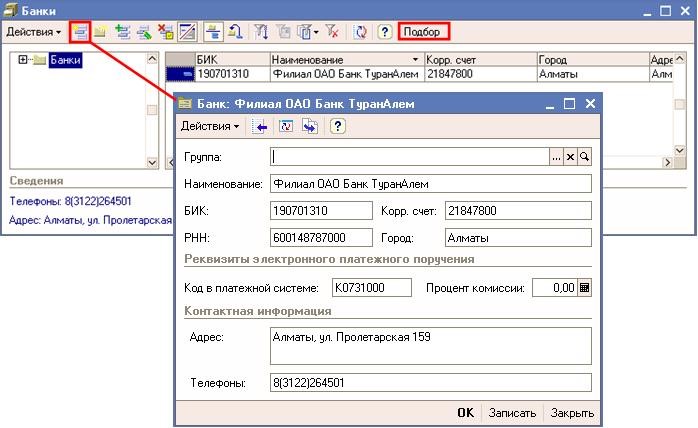
Task: Click the calculator icon next to Процент комиссии
Action: click(585, 288)
